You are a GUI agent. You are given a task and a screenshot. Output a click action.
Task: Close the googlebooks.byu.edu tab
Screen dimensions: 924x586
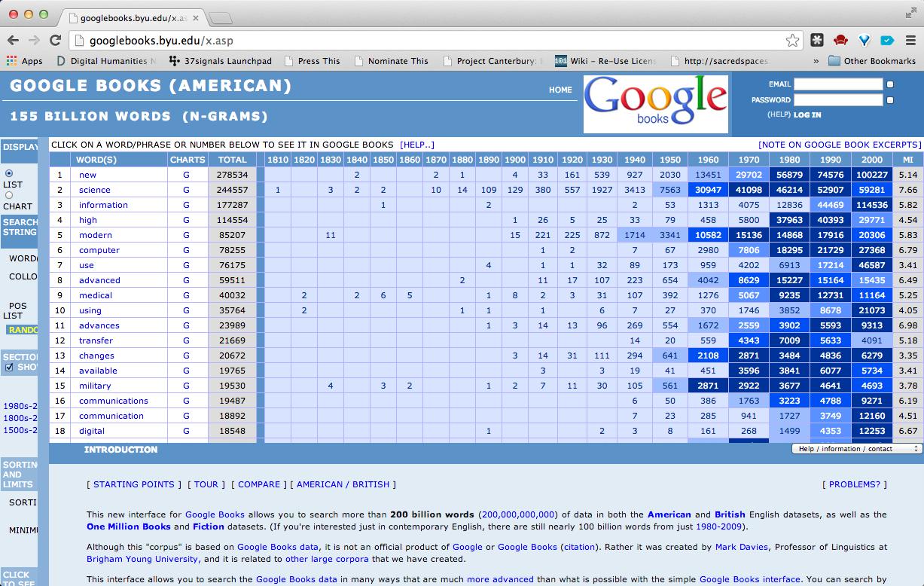coord(196,17)
